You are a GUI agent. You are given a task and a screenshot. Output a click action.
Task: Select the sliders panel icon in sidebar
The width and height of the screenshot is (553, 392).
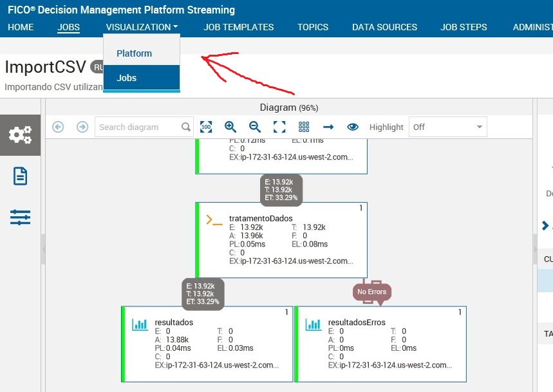[x=20, y=217]
